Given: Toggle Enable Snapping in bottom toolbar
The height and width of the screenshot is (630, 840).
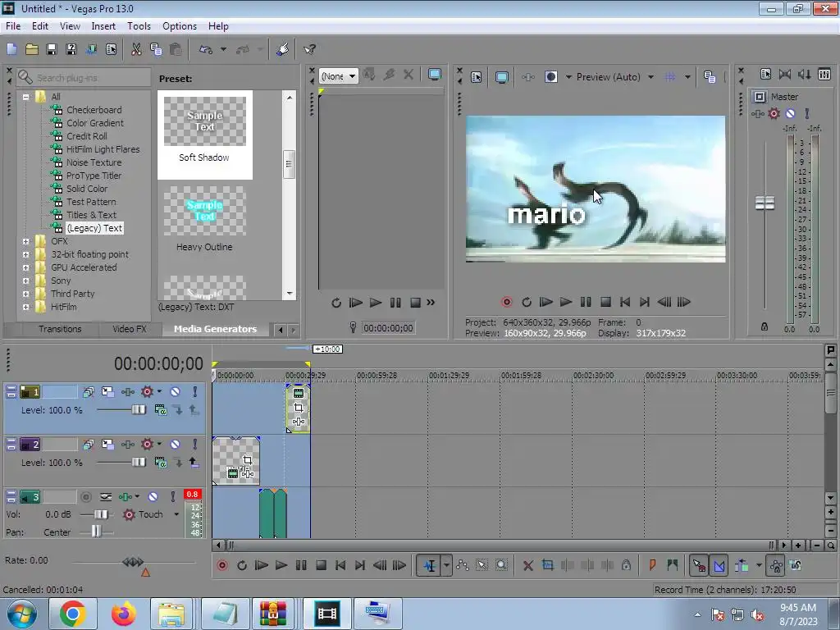Looking at the screenshot, I should tap(699, 565).
